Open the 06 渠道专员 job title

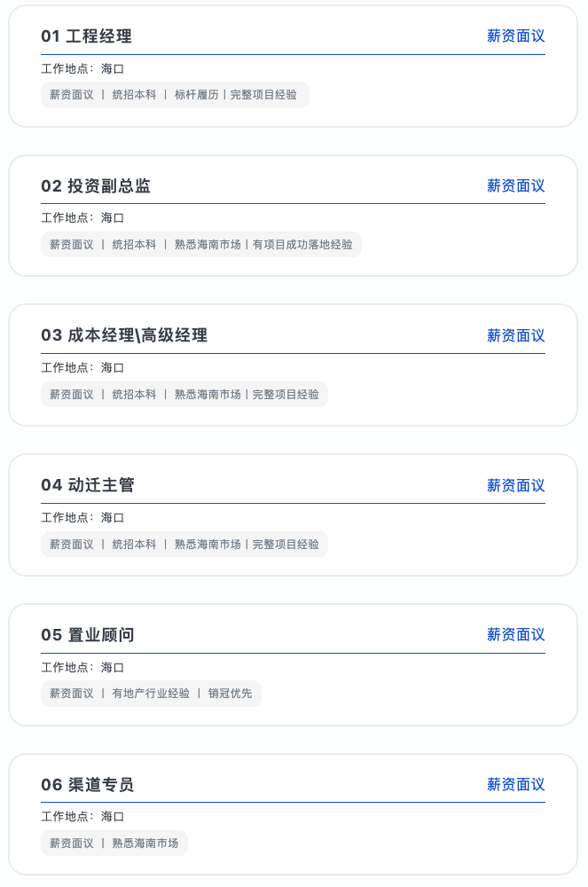pos(87,785)
